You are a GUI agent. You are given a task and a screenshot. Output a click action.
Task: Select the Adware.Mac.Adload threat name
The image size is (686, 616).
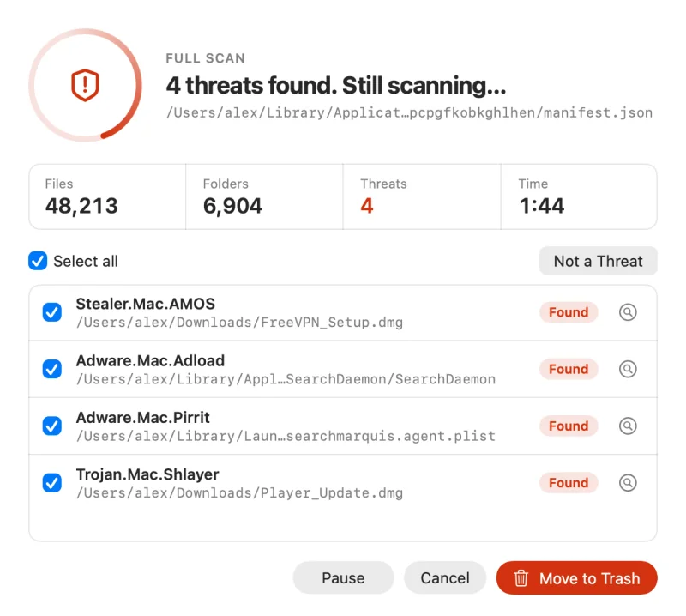(x=150, y=360)
